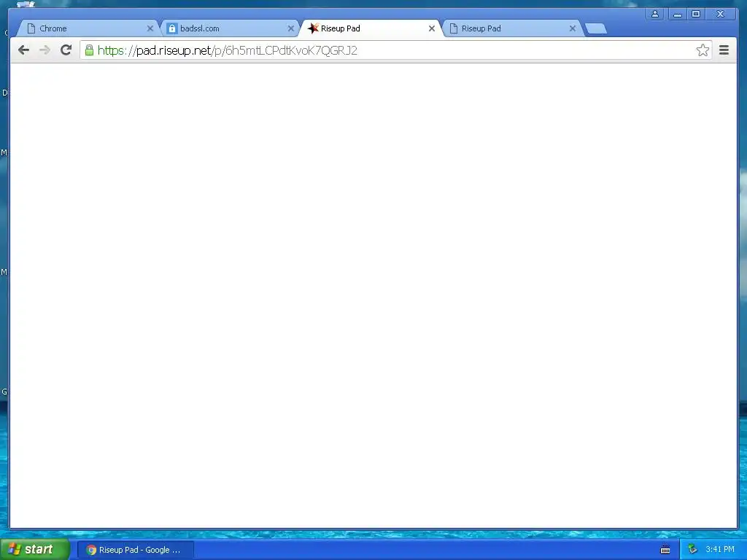747x560 pixels.
Task: Minimize the Chrome window
Action: tap(678, 15)
